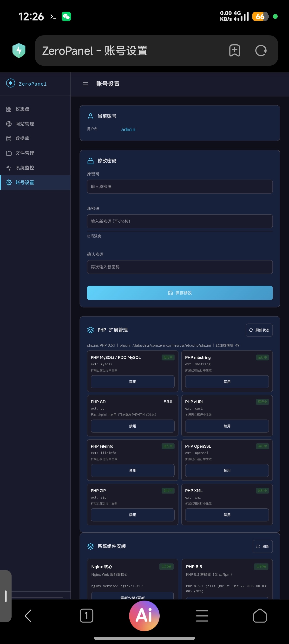Disable the PHP FileInfo extension
289x644 pixels.
132,470
